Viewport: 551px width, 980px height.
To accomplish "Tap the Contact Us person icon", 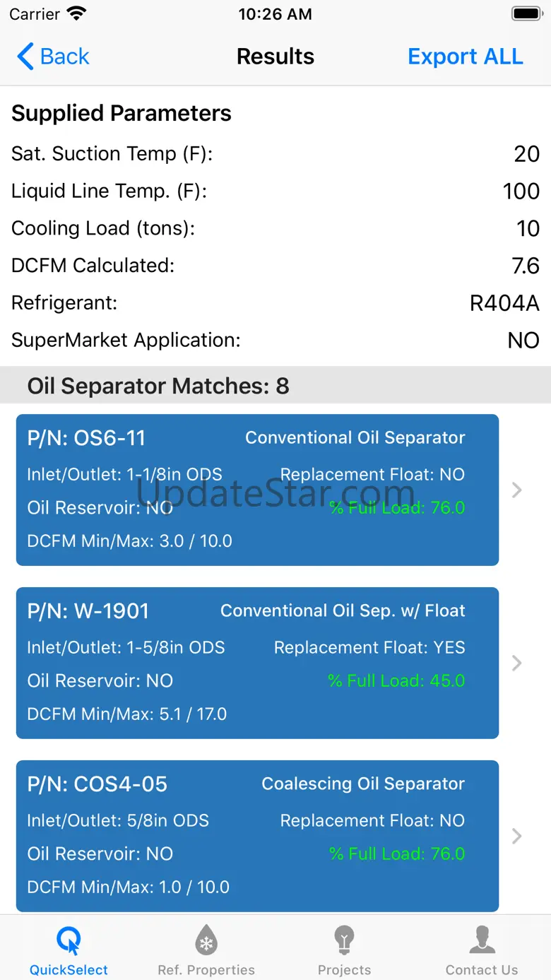I will (x=482, y=941).
